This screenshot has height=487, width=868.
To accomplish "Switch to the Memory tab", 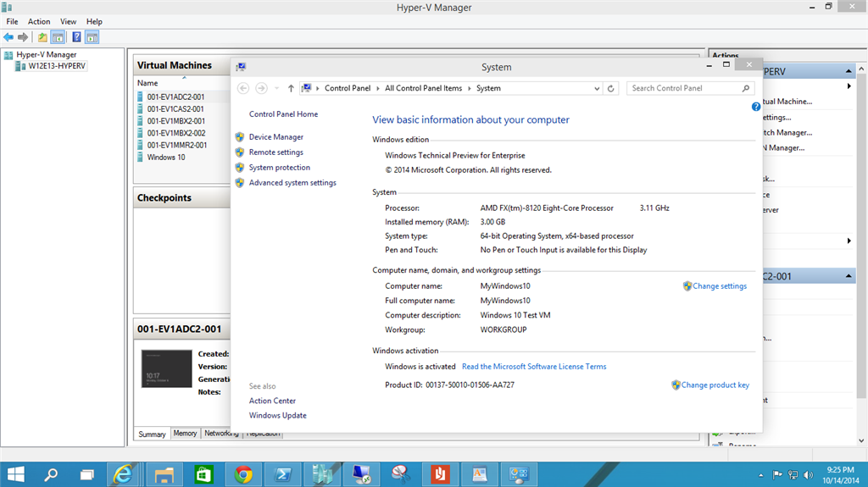I will tap(185, 434).
